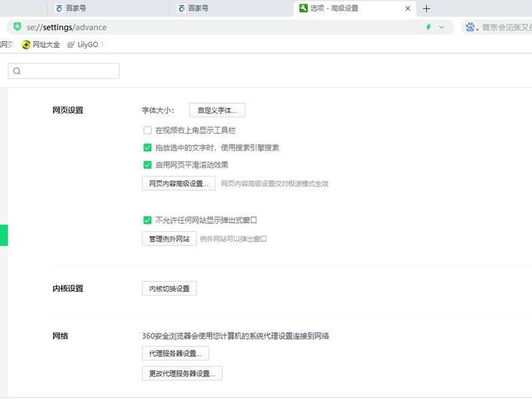Expand the address bar dropdown chevron
The height and width of the screenshot is (399, 532).
pyautogui.click(x=442, y=27)
